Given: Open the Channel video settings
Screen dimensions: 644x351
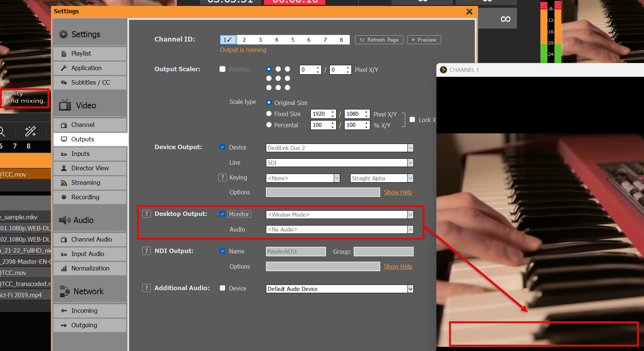Looking at the screenshot, I should pos(90,125).
